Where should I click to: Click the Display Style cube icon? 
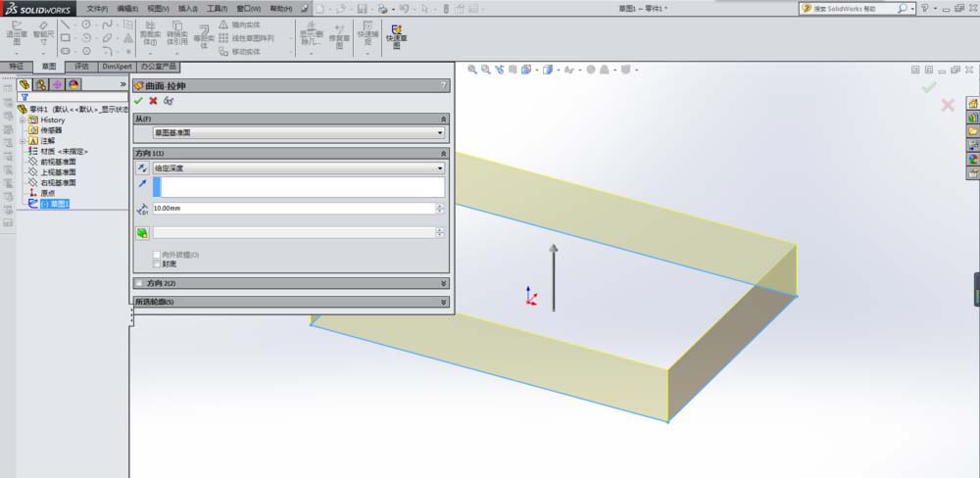(548, 70)
